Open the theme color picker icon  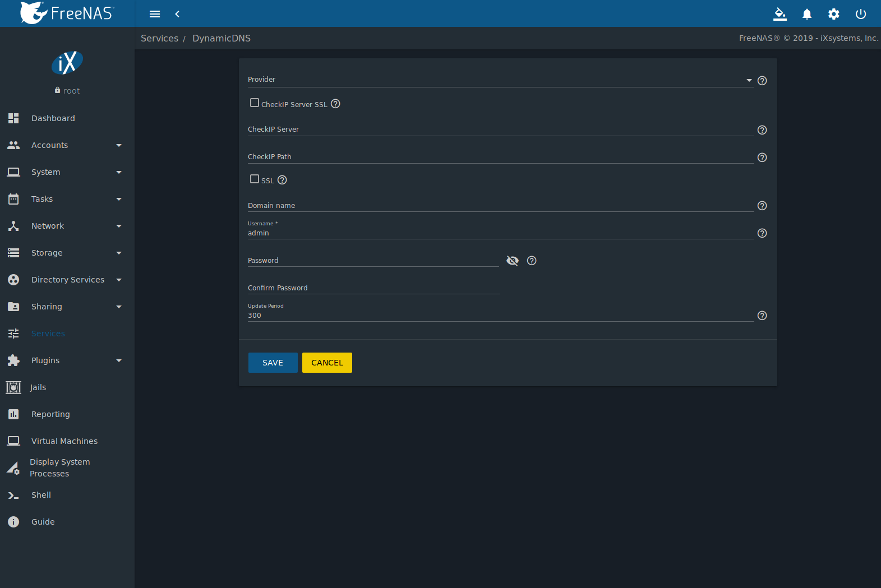(780, 14)
